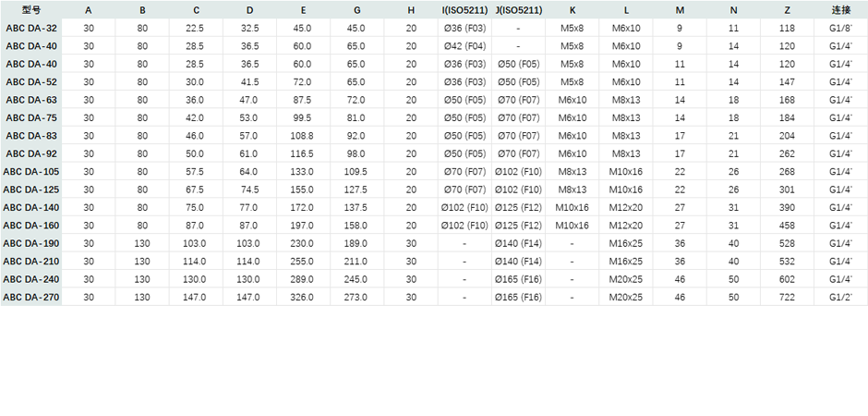This screenshot has width=868, height=416.
Task: Select the ABC DA-105 row label
Action: point(30,172)
